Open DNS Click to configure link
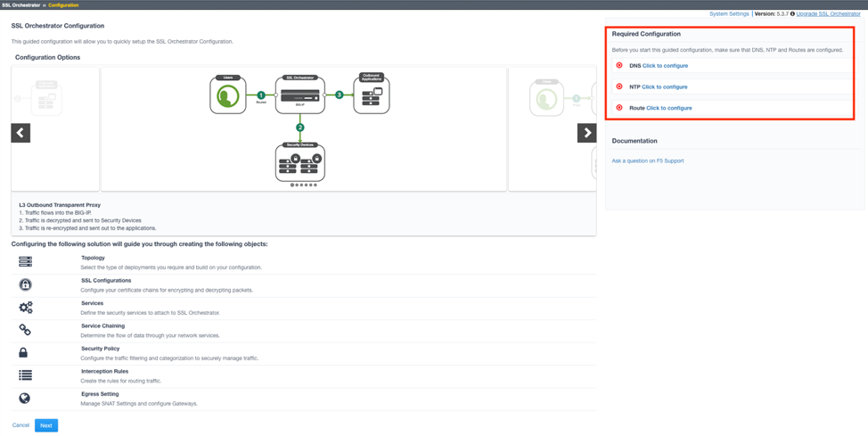This screenshot has width=868, height=436. (665, 66)
